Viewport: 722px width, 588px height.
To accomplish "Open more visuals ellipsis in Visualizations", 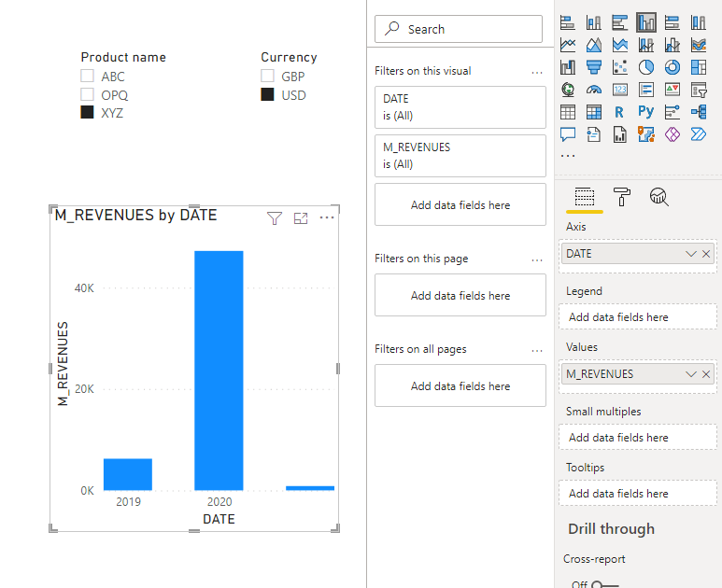I will click(568, 156).
